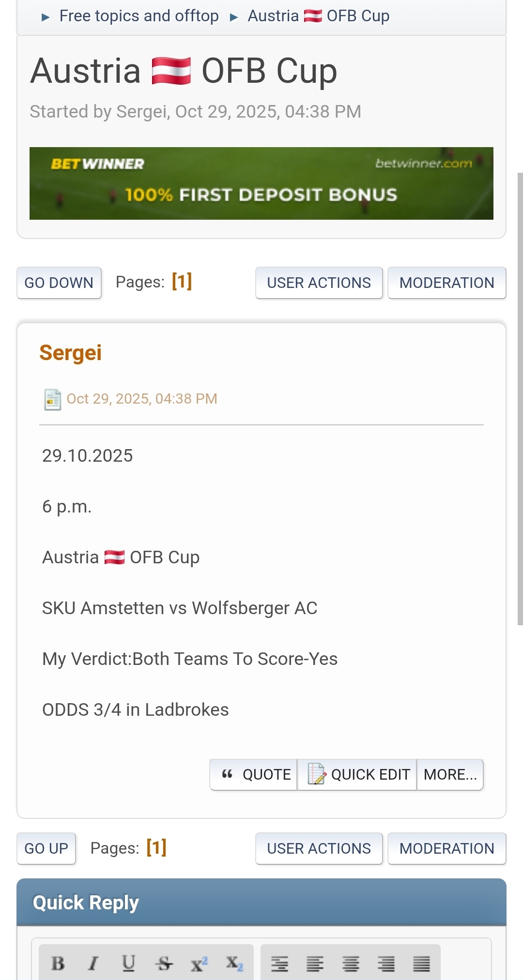This screenshot has height=980, width=523.
Task: Select the subscript formatting icon
Action: coord(234,964)
